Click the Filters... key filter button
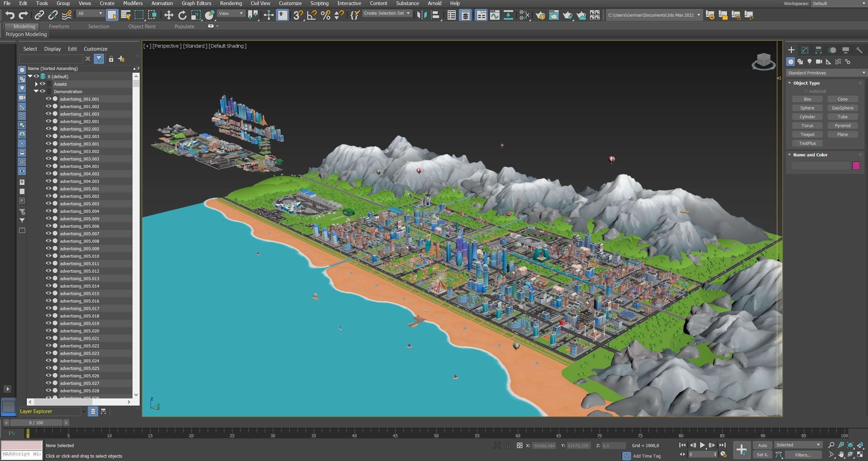Screen dimensions: 868x461 pos(803,455)
